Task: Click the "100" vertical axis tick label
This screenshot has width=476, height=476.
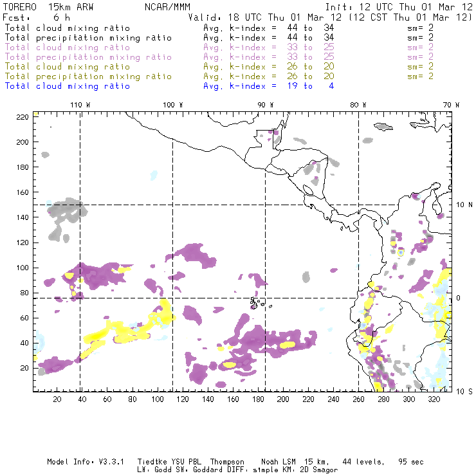Action: [23, 268]
